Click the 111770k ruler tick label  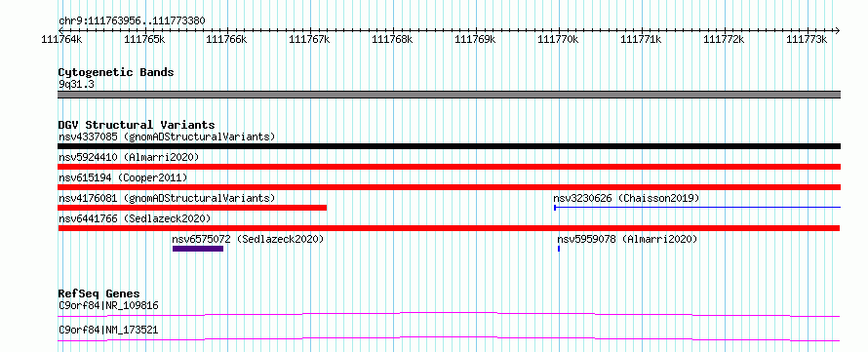pos(559,39)
